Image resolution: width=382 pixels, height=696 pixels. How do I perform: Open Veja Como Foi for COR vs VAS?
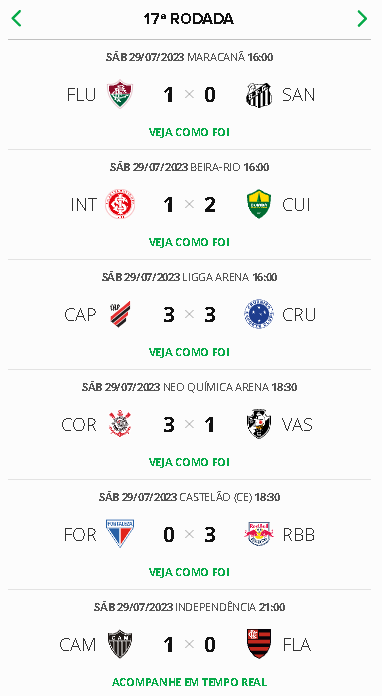189,463
